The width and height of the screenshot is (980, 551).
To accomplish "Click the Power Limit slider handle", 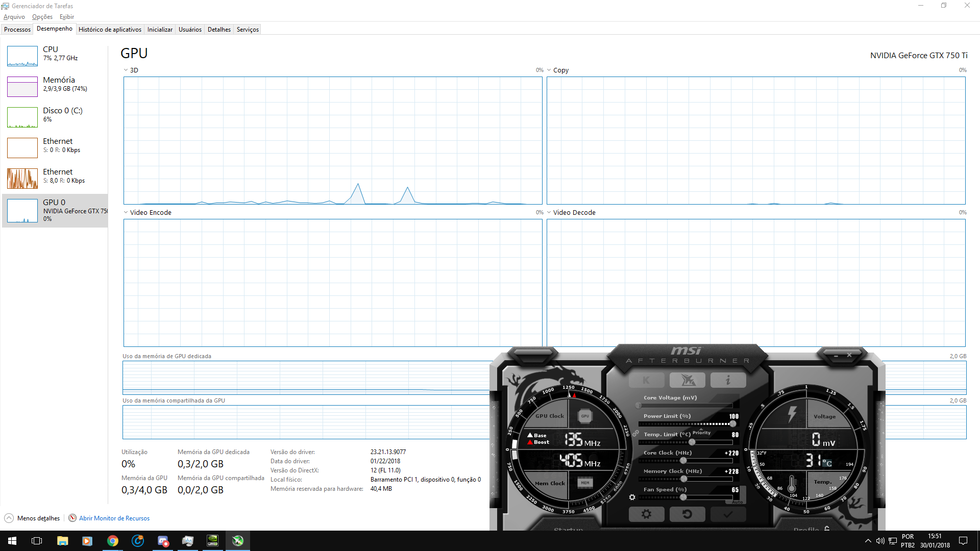I will pyautogui.click(x=733, y=424).
